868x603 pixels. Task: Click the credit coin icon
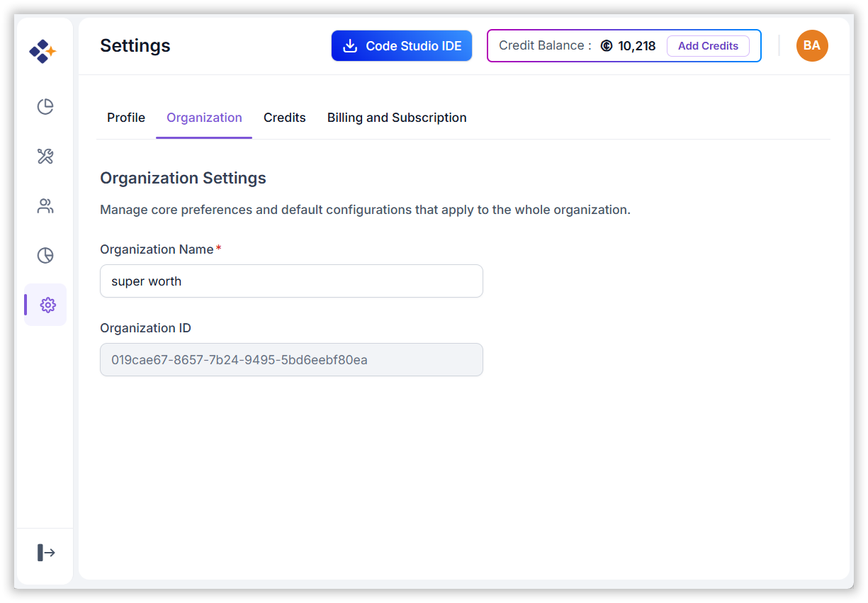(606, 46)
